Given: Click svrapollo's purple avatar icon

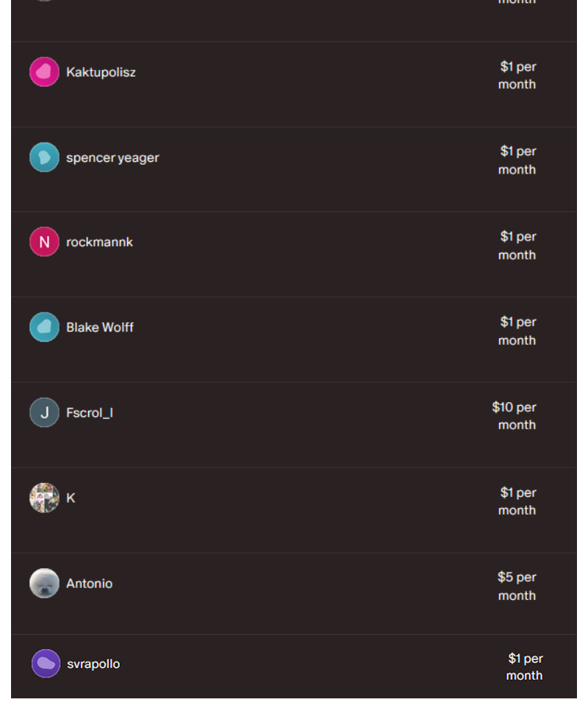Looking at the screenshot, I should (x=46, y=664).
